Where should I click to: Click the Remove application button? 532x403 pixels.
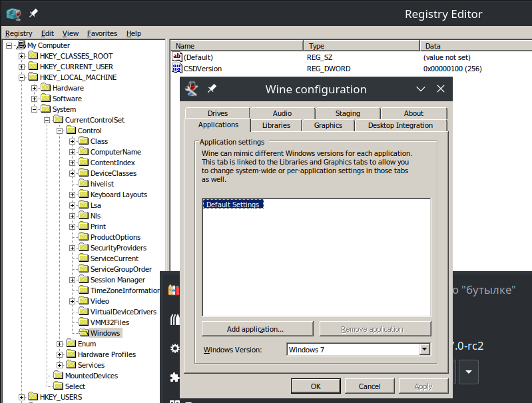click(375, 328)
